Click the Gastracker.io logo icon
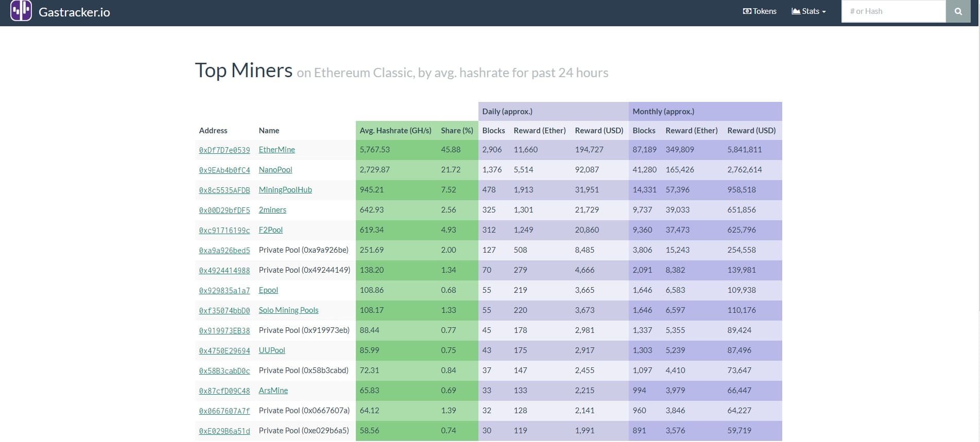The height and width of the screenshot is (442, 980). point(21,10)
